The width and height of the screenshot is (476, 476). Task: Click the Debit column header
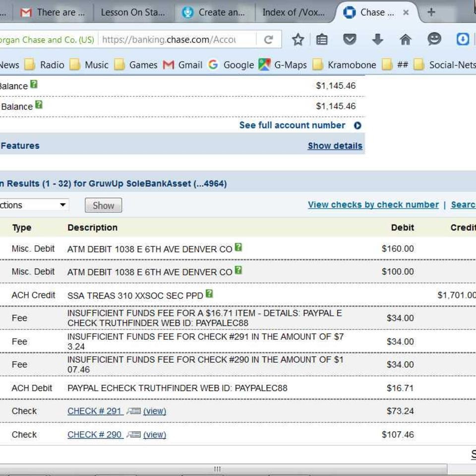tap(402, 228)
